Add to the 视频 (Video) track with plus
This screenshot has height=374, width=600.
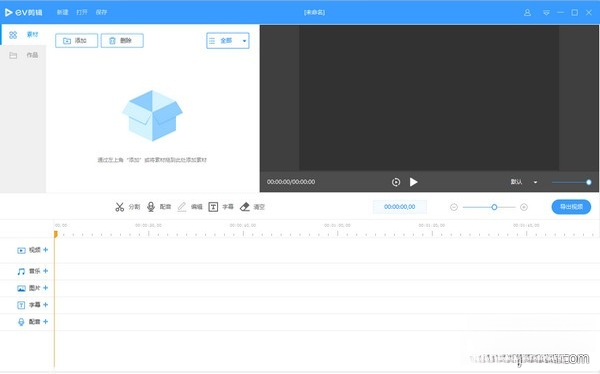click(x=46, y=250)
